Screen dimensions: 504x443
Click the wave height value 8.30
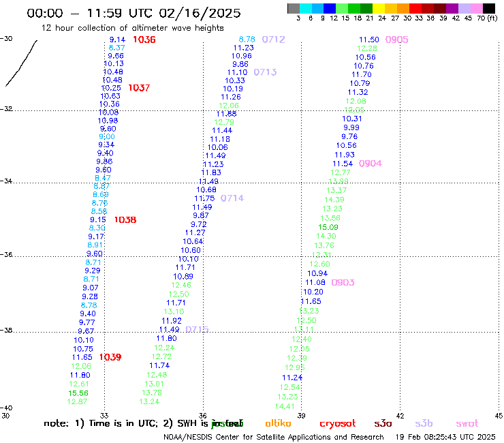click(97, 228)
